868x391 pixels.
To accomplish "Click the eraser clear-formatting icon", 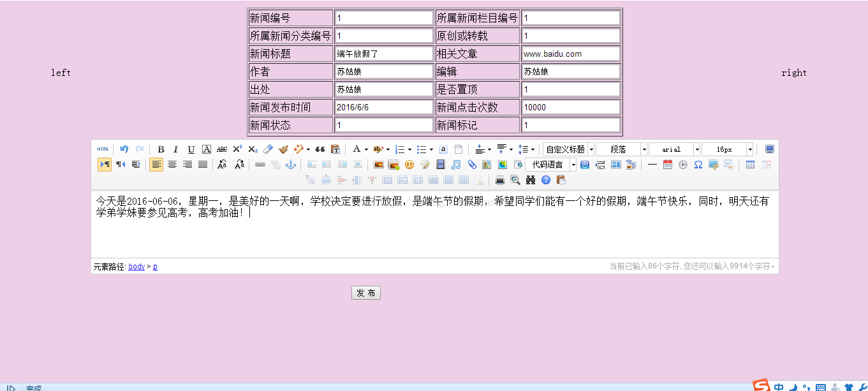I will pos(268,149).
